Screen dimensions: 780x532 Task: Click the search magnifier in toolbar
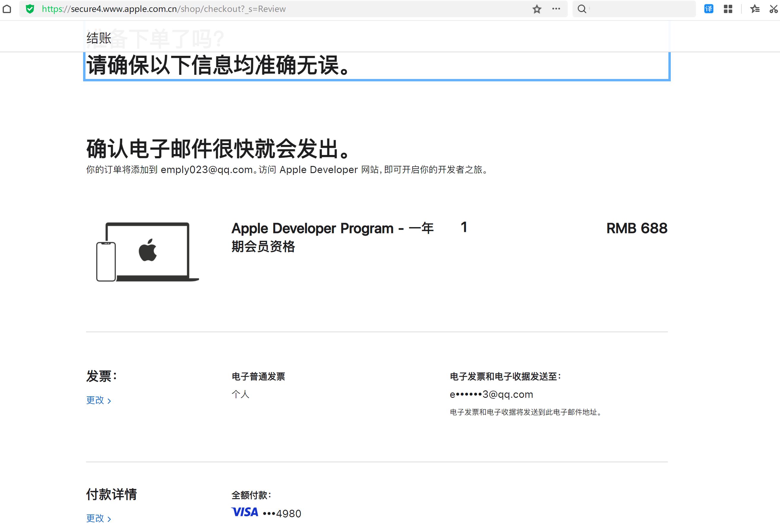(x=582, y=9)
